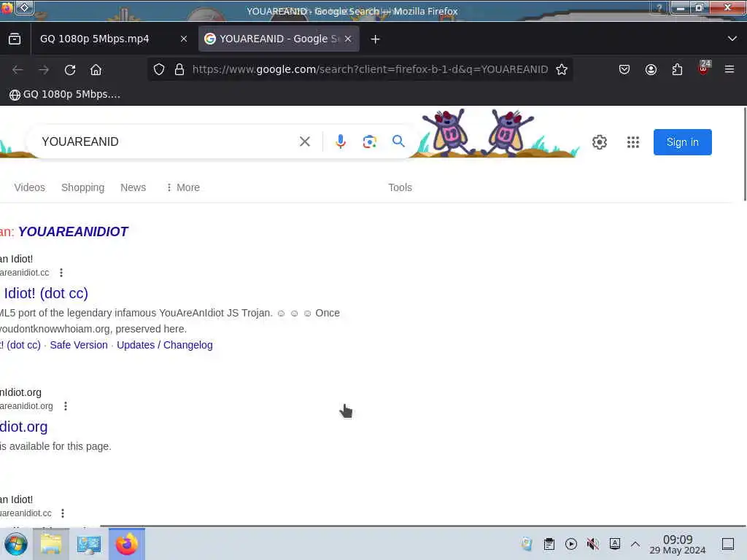Open options for youareanidiot.org result
The width and height of the screenshot is (747, 560).
click(x=66, y=405)
